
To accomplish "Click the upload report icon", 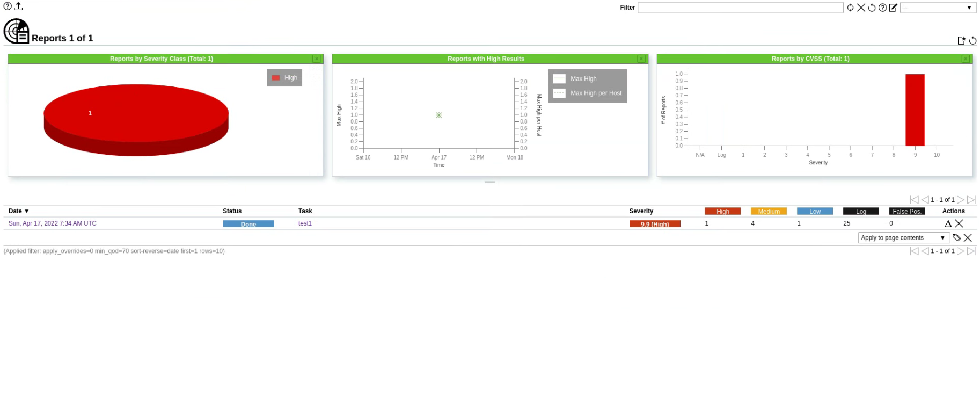I will point(18,6).
